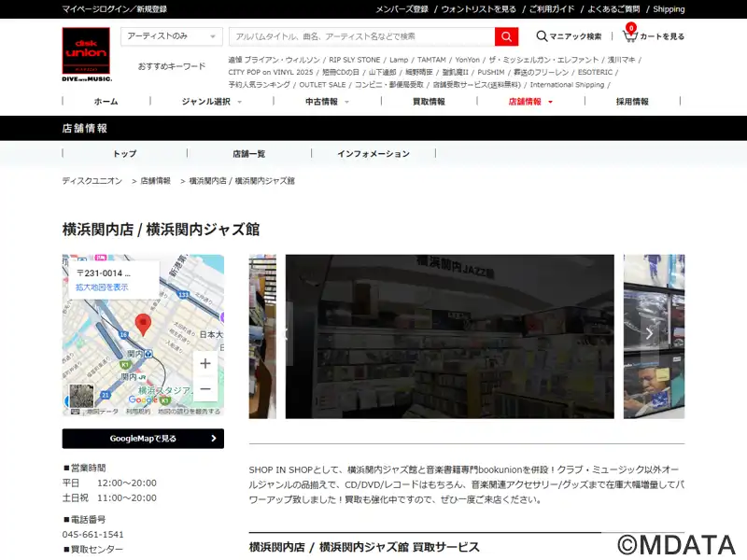Select the トップ sub-navigation tab

[124, 153]
